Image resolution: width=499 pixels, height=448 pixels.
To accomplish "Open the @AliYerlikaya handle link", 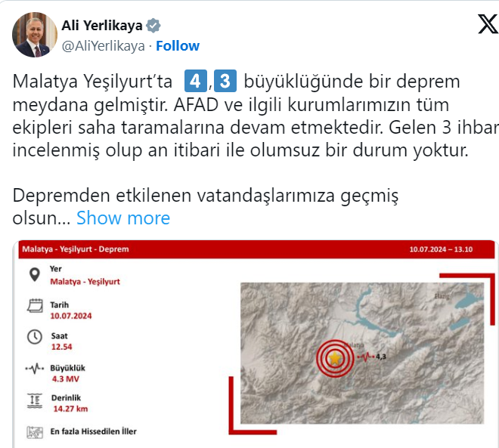I will 103,46.
